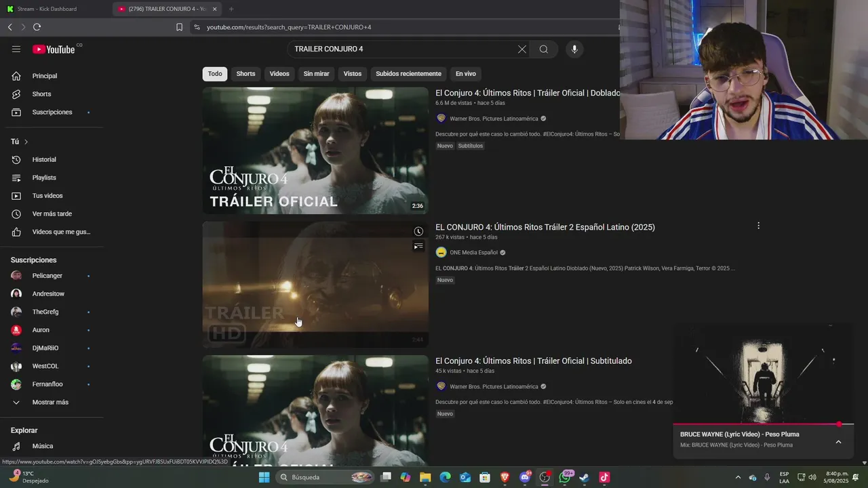This screenshot has height=488, width=868.
Task: Select the Vistos filter chip
Action: [353, 74]
